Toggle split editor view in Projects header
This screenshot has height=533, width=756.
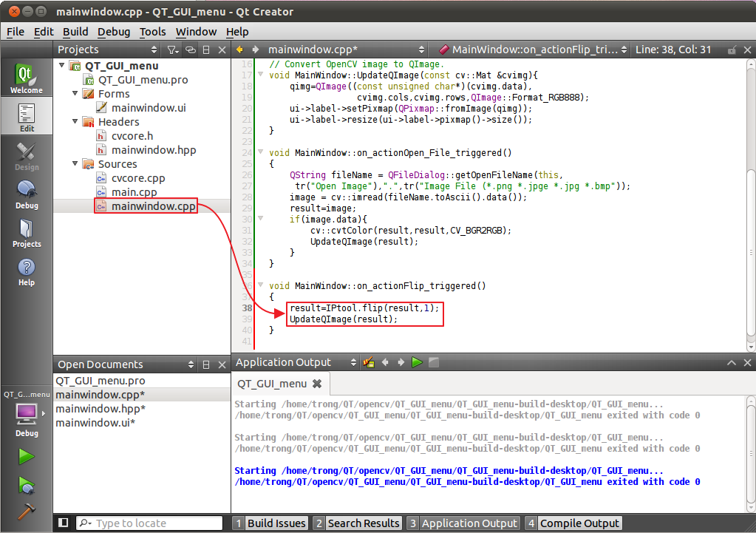[x=205, y=49]
